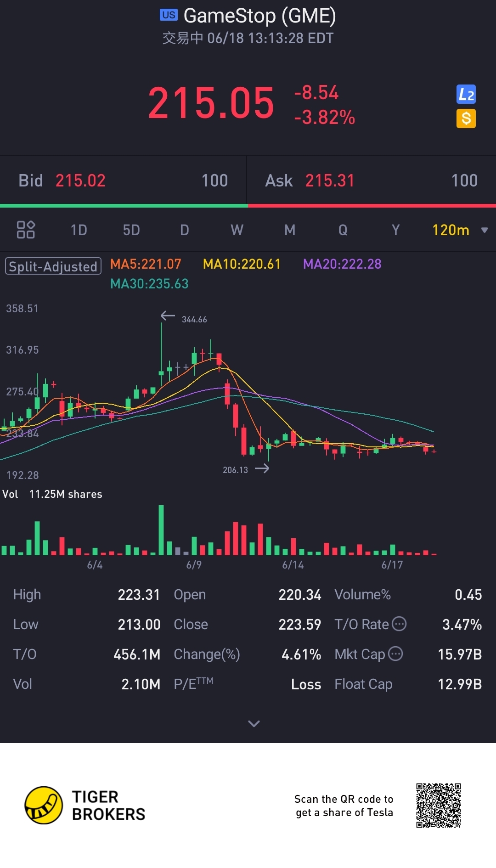Tap the 344.66 high marker label
This screenshot has width=496, height=868.
(x=194, y=319)
